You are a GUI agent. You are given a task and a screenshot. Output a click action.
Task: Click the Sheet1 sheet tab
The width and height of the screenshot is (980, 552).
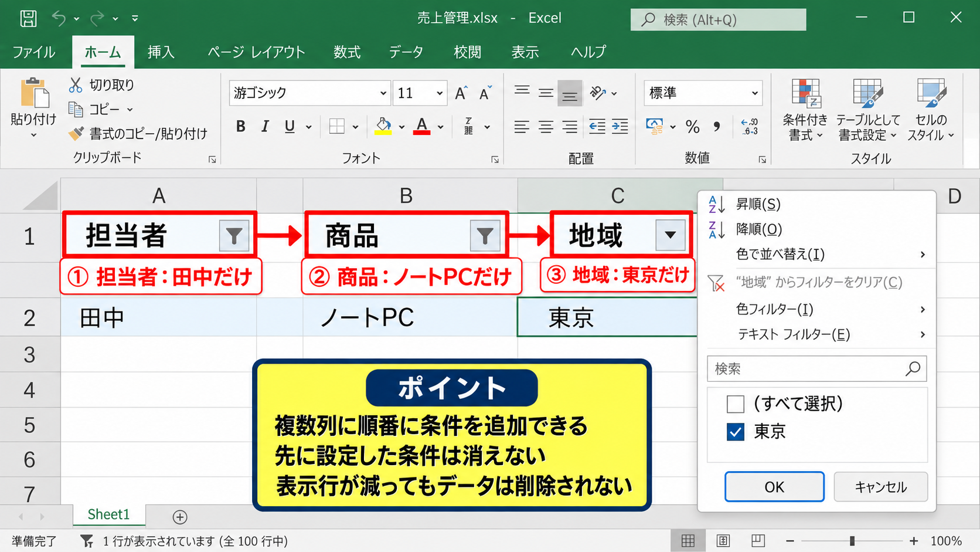click(x=109, y=514)
